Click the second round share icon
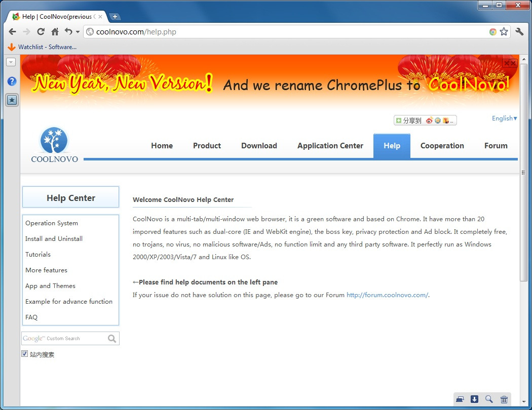Viewport: 532px width, 410px height. (438, 120)
